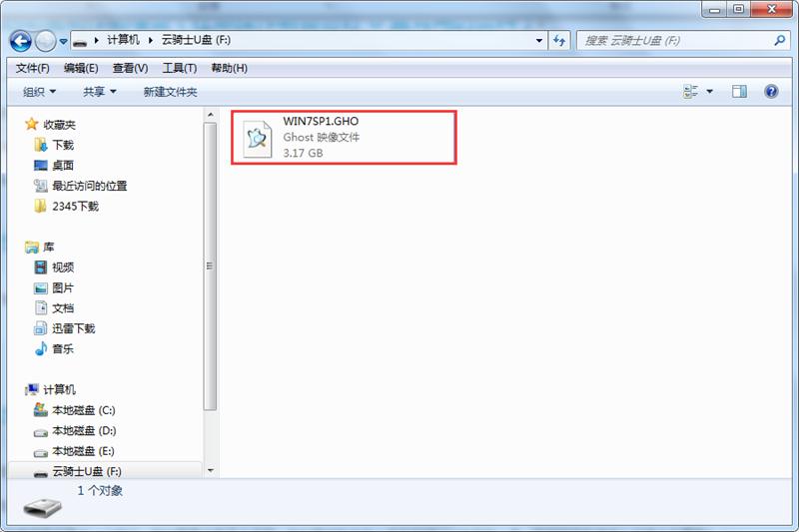Select 计算机 in the address breadcrumb
Screen dimensions: 799x532
click(x=123, y=40)
